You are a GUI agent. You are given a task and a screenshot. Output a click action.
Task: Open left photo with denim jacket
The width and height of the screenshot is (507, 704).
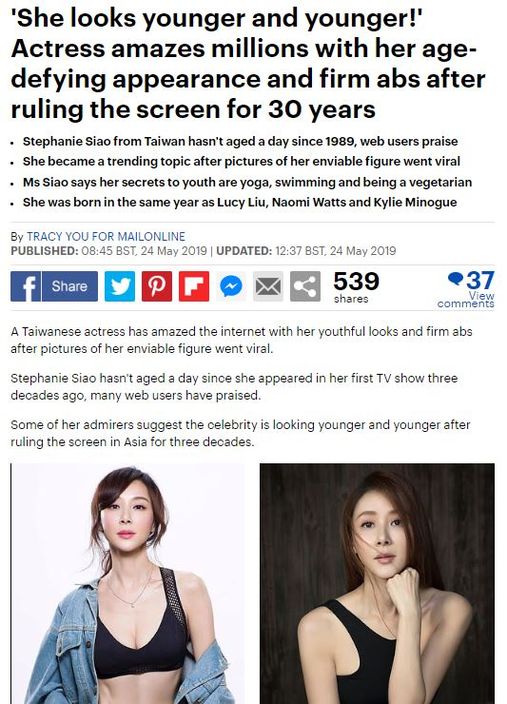tap(128, 583)
